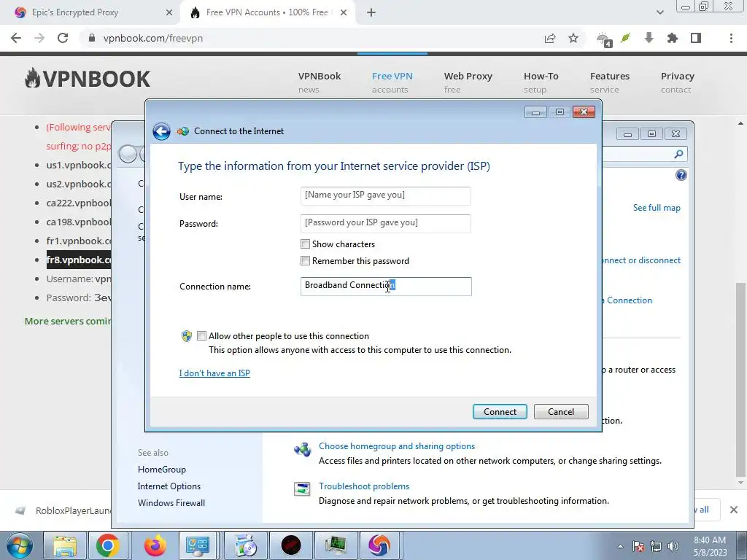Bookmark this page with the star icon

point(573,38)
